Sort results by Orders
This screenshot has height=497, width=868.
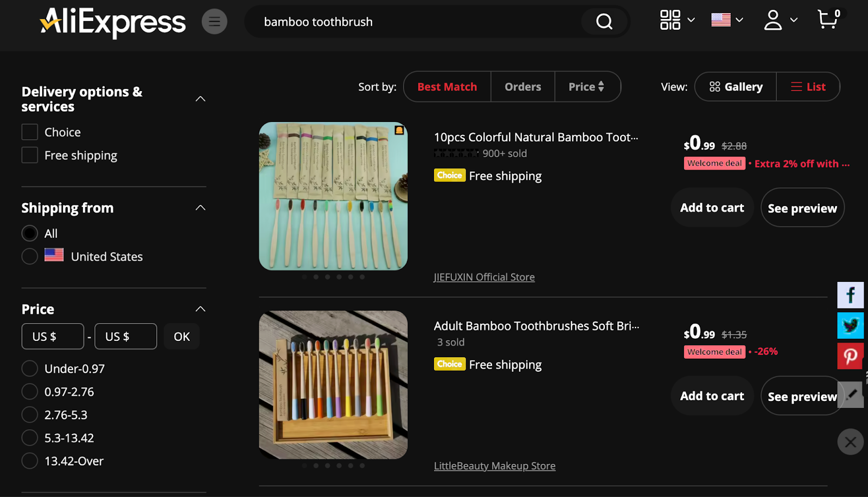(x=522, y=87)
